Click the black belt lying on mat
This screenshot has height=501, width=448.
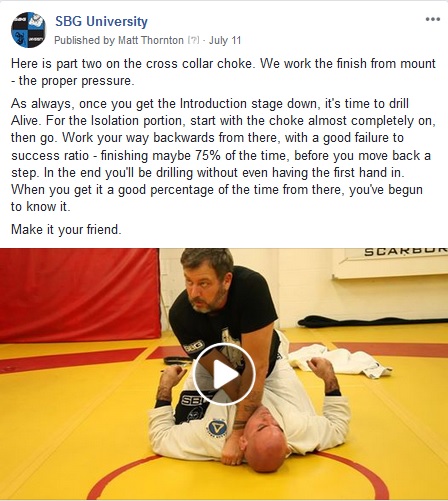click(177, 361)
